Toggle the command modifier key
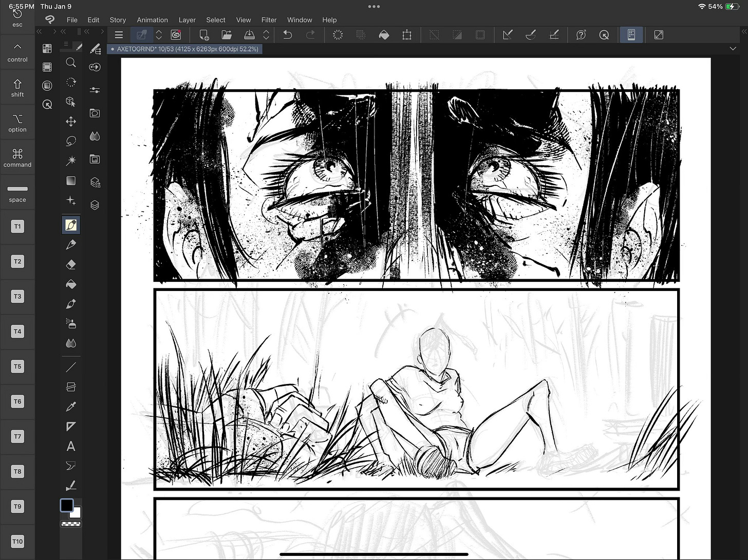Viewport: 748px width, 560px height. [x=17, y=158]
